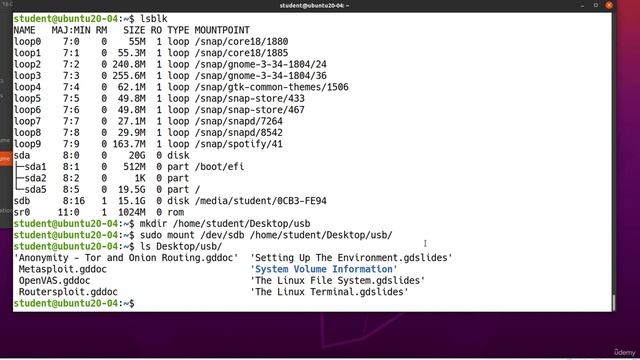Click the sda2 partition name
Image resolution: width=640 pixels, height=360 pixels.
tap(36, 178)
